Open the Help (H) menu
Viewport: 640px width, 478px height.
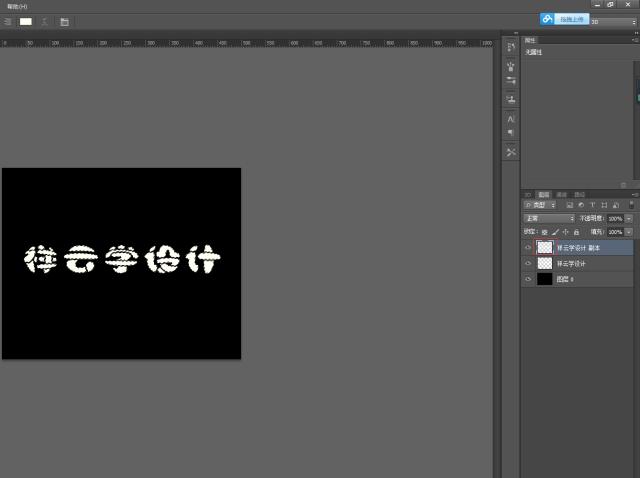17,7
